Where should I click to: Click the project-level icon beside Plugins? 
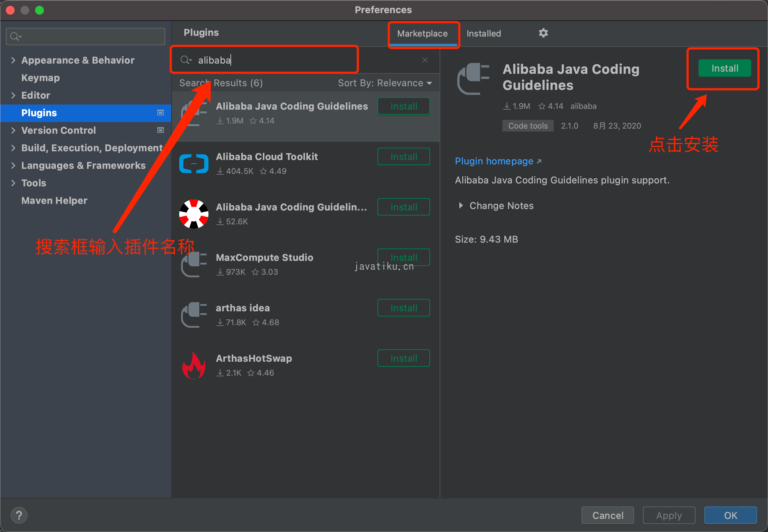click(160, 113)
